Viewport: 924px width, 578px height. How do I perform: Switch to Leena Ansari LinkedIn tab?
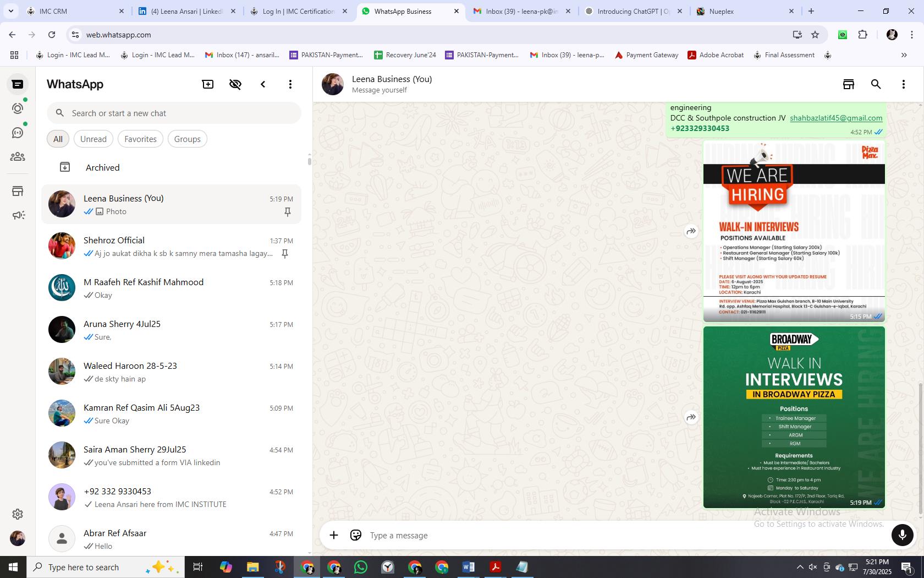(187, 11)
